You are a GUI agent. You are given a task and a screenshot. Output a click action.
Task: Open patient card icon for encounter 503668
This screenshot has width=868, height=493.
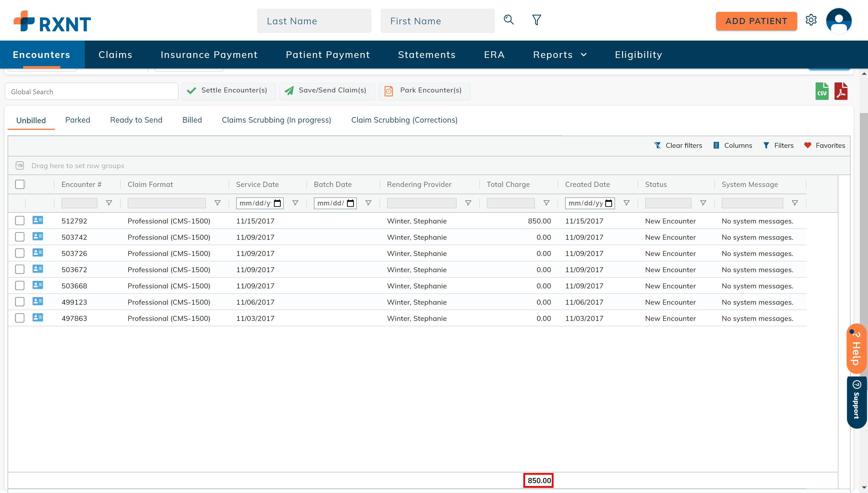38,285
